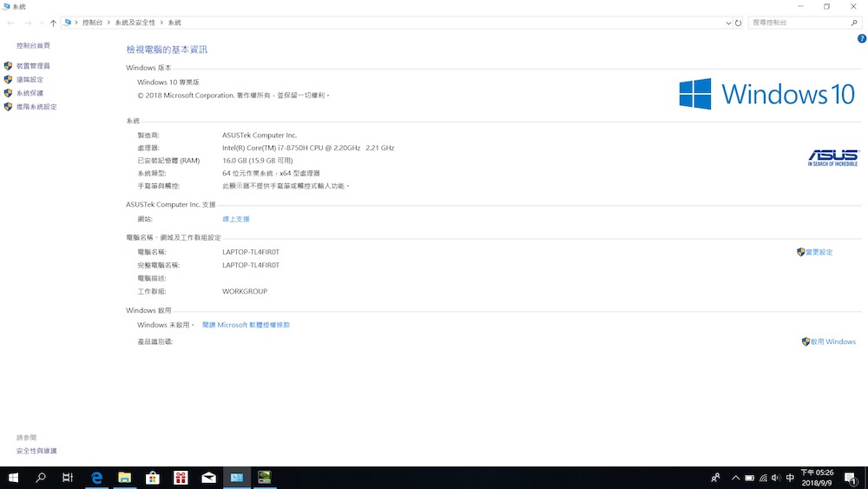Open 裝置管理員 (Device Manager)
This screenshot has width=868, height=489.
[x=33, y=66]
